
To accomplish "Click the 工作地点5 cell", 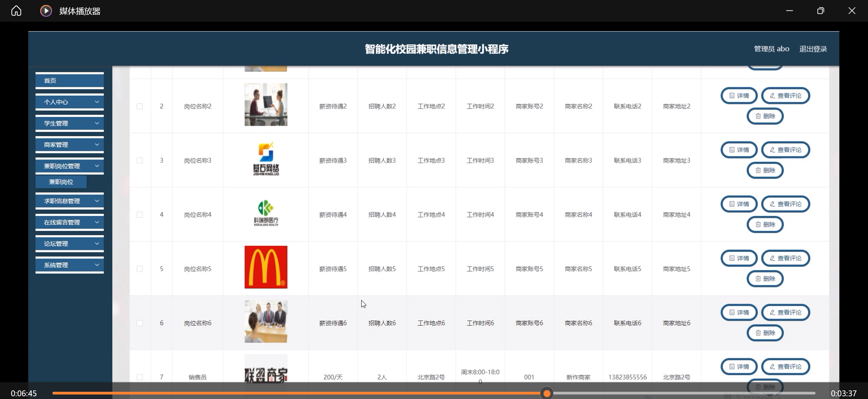I will point(431,269).
